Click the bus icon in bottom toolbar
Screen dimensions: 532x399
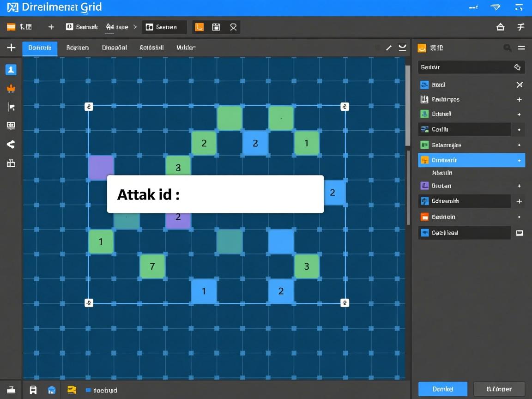(33, 390)
